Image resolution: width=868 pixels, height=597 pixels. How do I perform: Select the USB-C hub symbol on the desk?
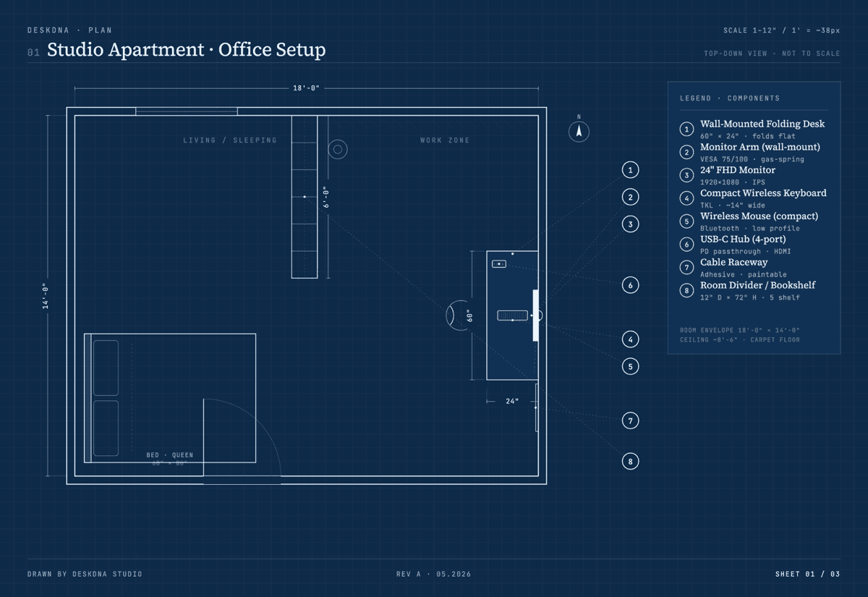click(499, 264)
